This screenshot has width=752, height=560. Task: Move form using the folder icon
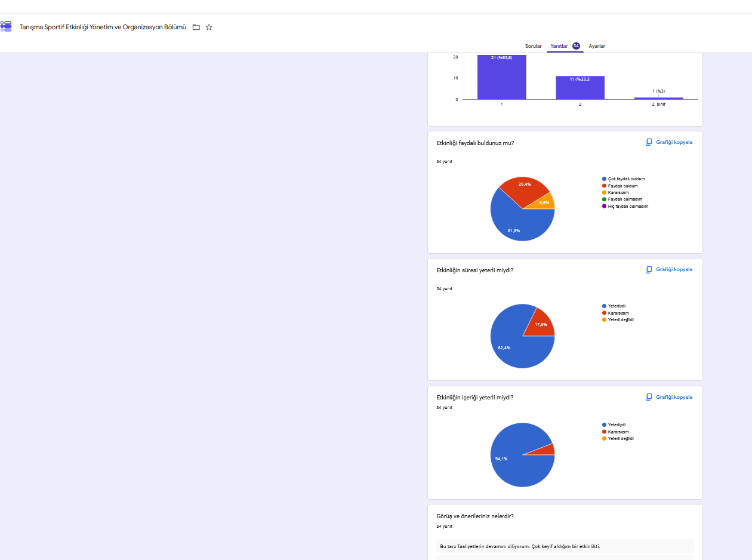pyautogui.click(x=196, y=27)
